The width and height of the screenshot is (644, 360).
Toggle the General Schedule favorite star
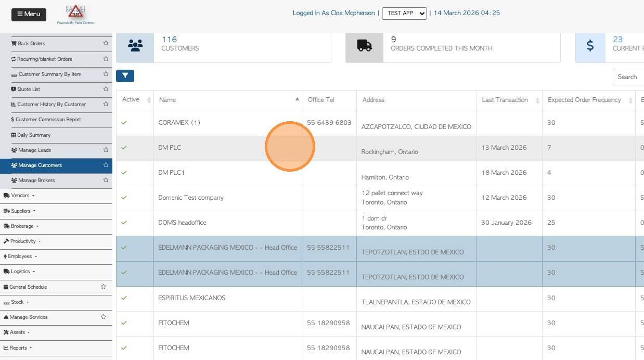point(104,287)
